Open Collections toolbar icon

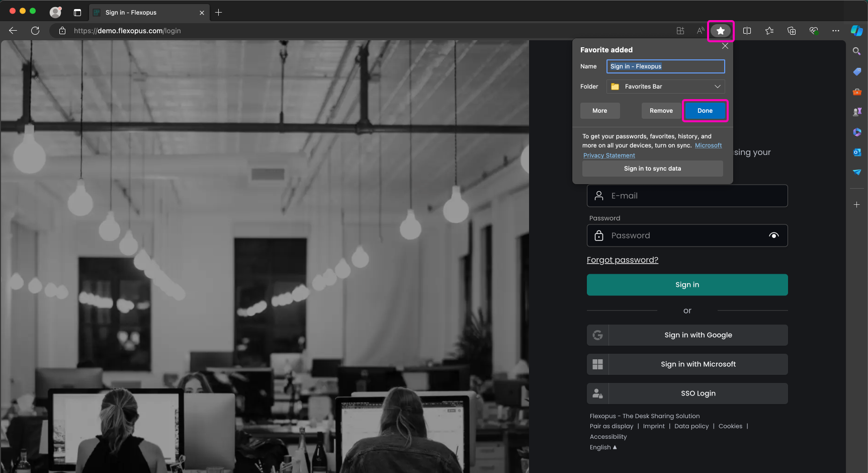791,31
